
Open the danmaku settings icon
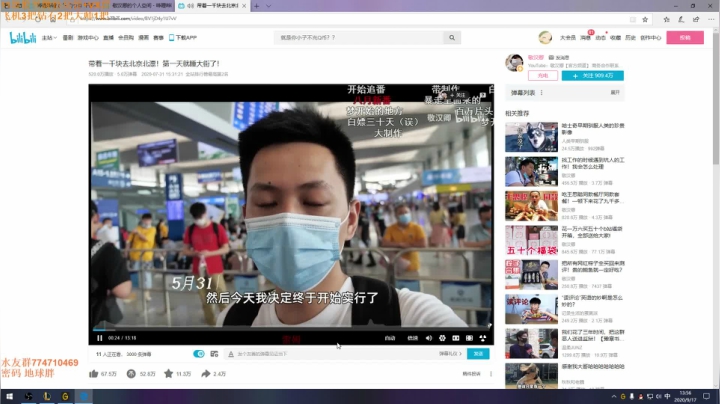tap(214, 354)
